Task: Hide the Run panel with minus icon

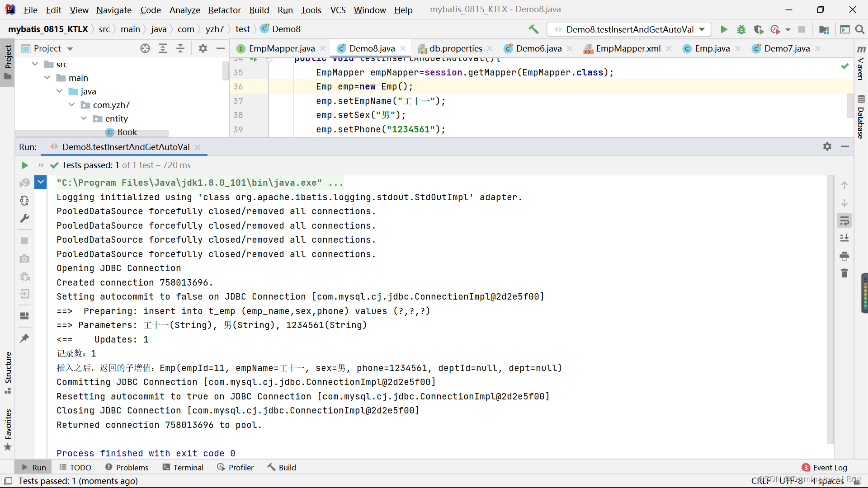Action: click(x=844, y=146)
